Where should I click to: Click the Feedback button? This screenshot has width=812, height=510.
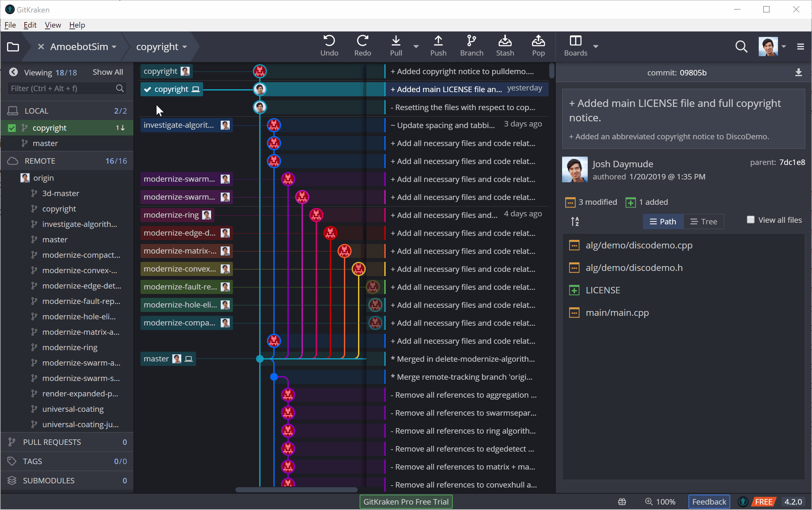[708, 502]
